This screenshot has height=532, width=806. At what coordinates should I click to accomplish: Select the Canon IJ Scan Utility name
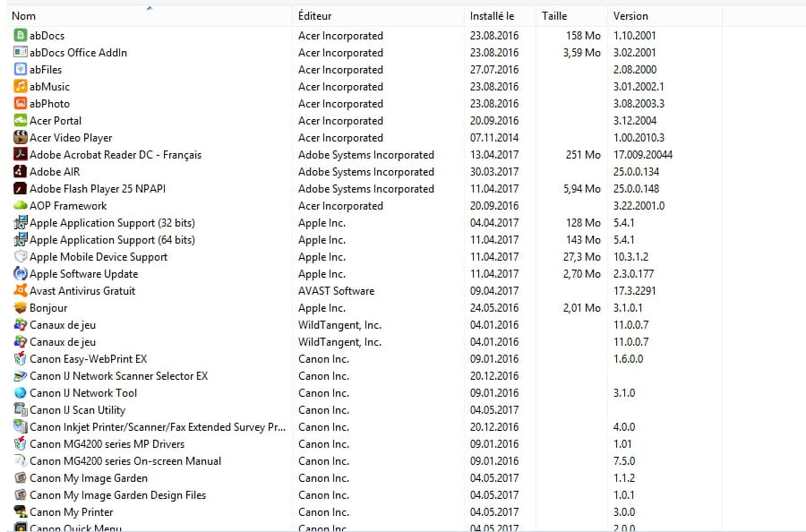point(78,410)
